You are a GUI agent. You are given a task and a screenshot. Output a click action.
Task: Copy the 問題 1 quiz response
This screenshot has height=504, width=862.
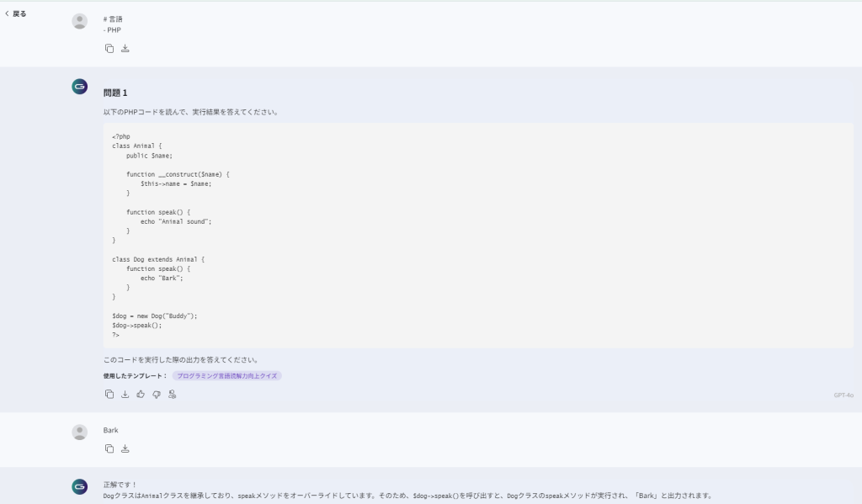[x=109, y=394]
